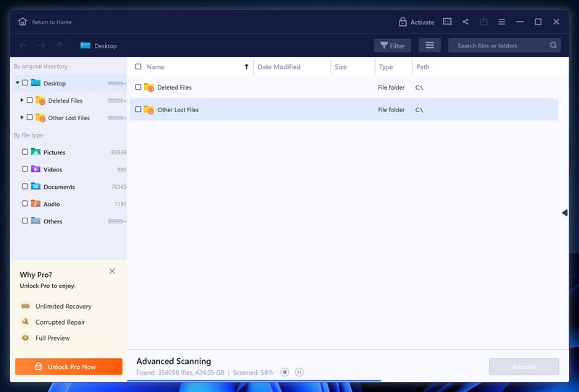
Task: Expand the Other Lost Files tree node
Action: [x=22, y=117]
